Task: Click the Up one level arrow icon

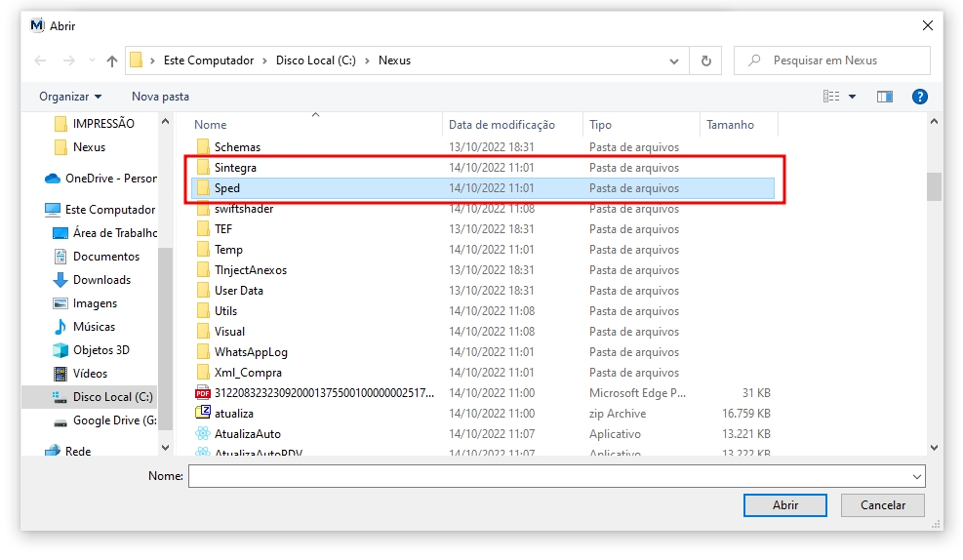Action: (x=112, y=60)
